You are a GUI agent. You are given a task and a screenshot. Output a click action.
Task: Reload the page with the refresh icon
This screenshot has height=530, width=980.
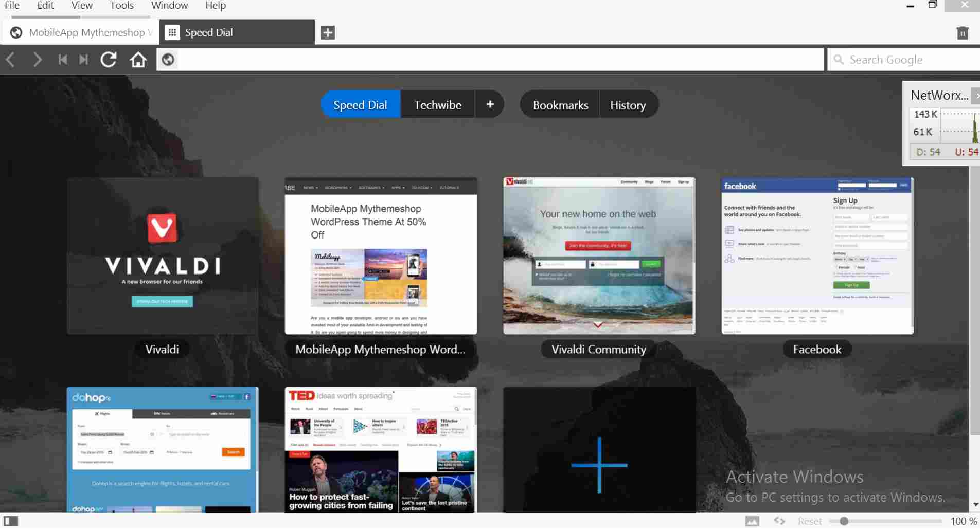[109, 60]
